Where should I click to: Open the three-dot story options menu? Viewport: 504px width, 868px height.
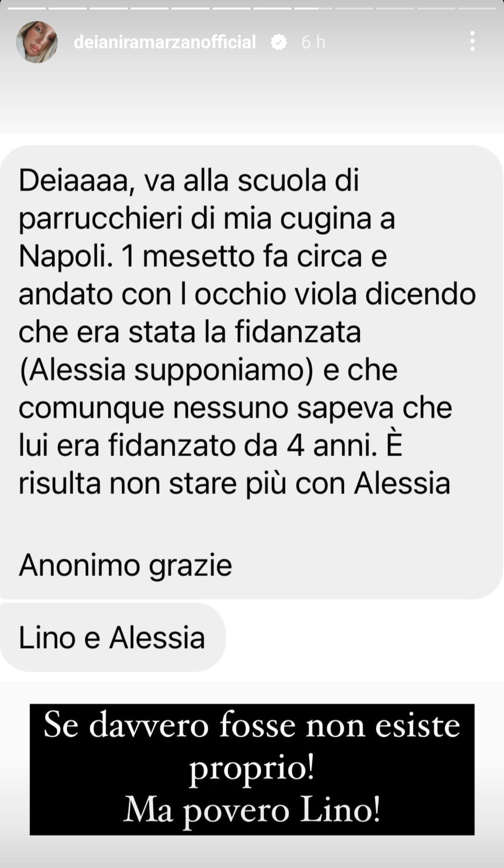coord(472,42)
